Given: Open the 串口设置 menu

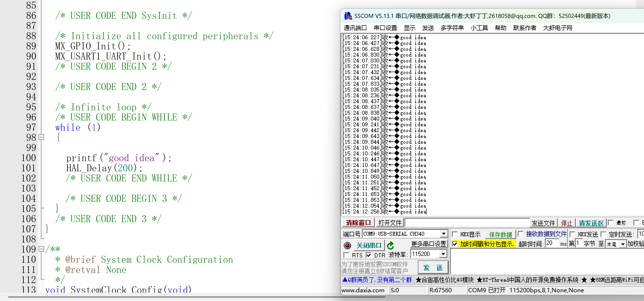Looking at the screenshot, I should tap(385, 28).
